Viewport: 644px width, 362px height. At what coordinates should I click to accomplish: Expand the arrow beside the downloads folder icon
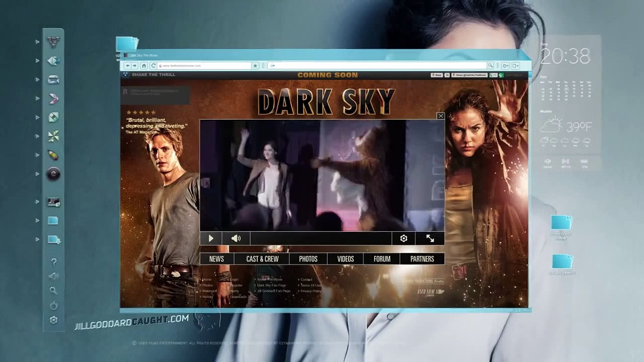pyautogui.click(x=37, y=240)
